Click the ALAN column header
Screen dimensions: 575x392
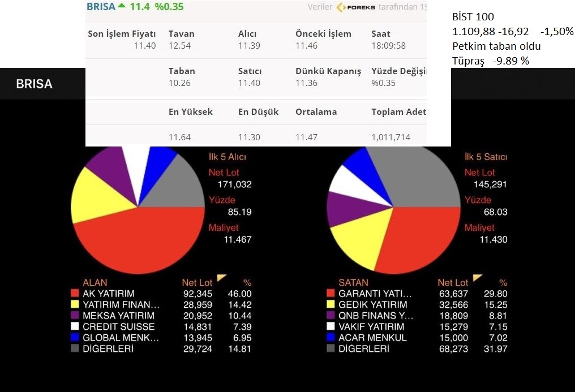(95, 282)
